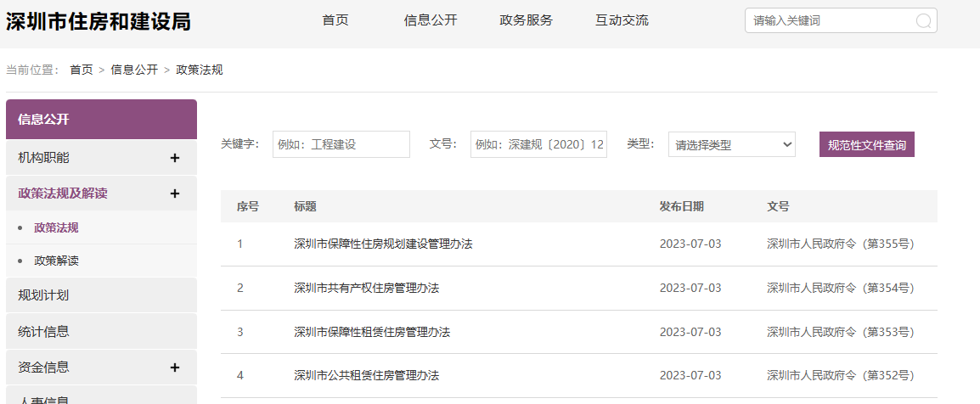The width and height of the screenshot is (980, 404).
Task: Click breadcrumb link 首页
Action: (x=82, y=70)
